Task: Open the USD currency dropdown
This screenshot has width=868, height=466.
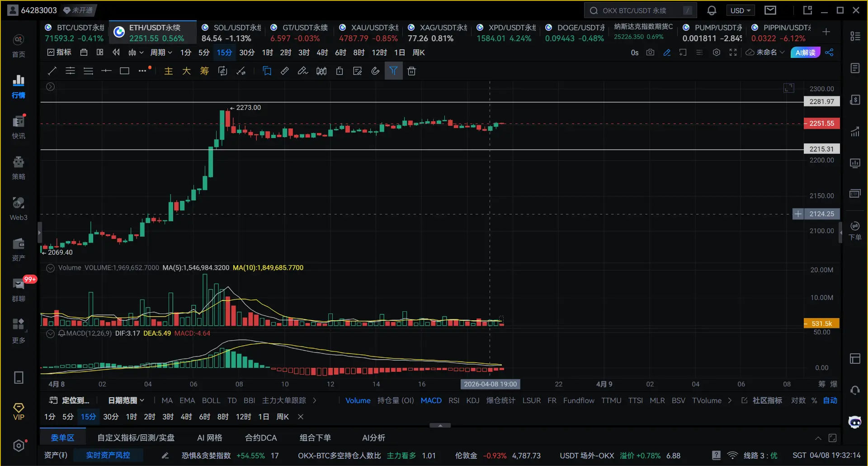Action: point(740,10)
